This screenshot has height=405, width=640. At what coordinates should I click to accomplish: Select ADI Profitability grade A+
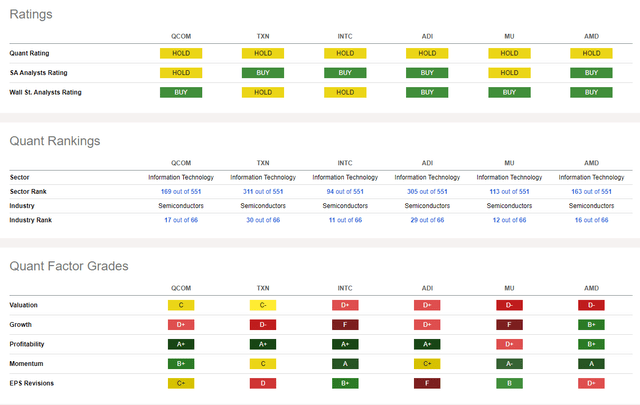click(x=427, y=345)
